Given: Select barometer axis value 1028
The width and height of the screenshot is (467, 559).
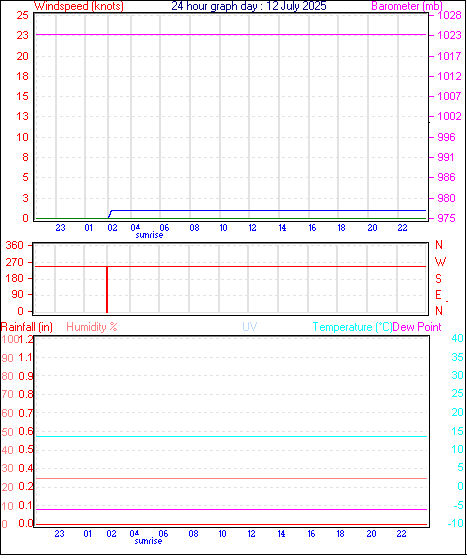Looking at the screenshot, I should point(449,15).
